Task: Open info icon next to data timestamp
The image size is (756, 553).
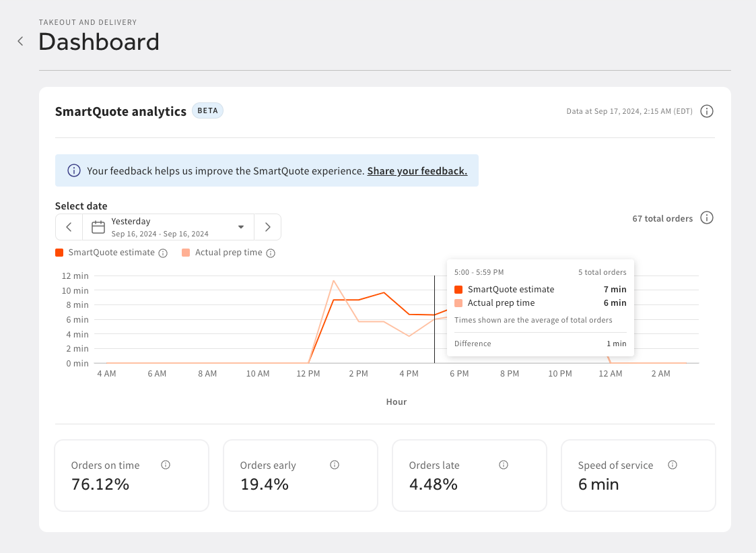Action: 706,111
